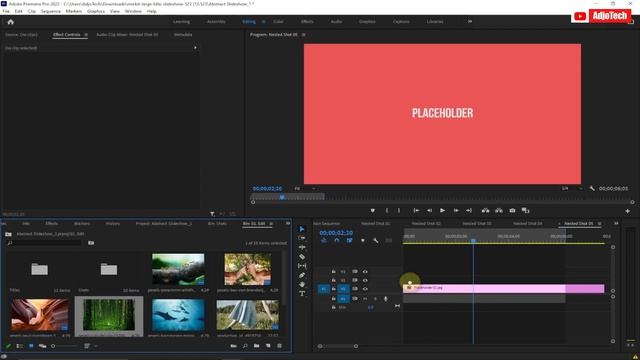Add a marker in the timeline header
Screen dimensions: 640x360
pos(363,241)
